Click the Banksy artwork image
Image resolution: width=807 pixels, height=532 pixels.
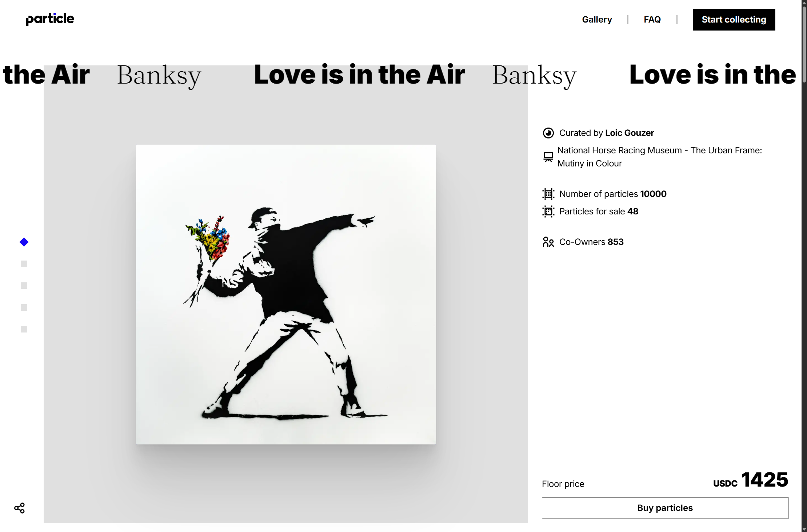(x=286, y=294)
